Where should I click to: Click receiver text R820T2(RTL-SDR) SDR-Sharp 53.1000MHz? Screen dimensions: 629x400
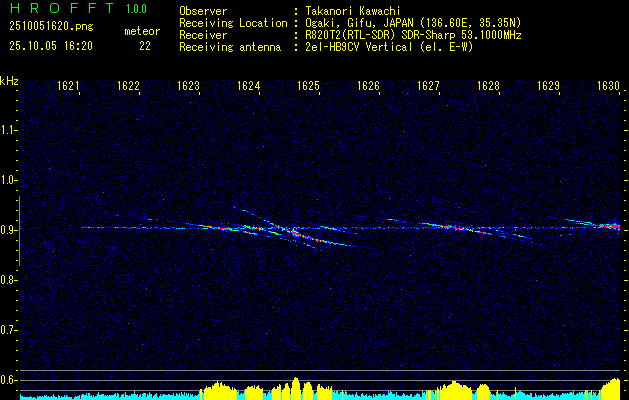[413, 35]
